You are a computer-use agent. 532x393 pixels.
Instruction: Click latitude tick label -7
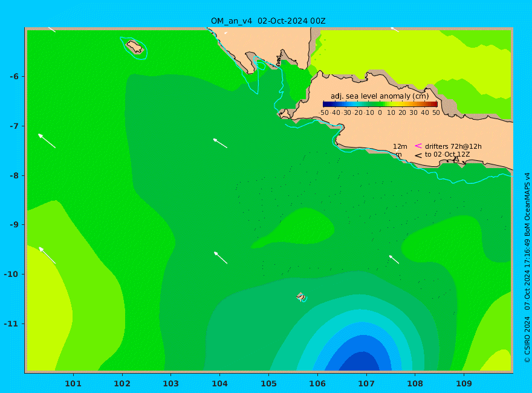pyautogui.click(x=15, y=126)
